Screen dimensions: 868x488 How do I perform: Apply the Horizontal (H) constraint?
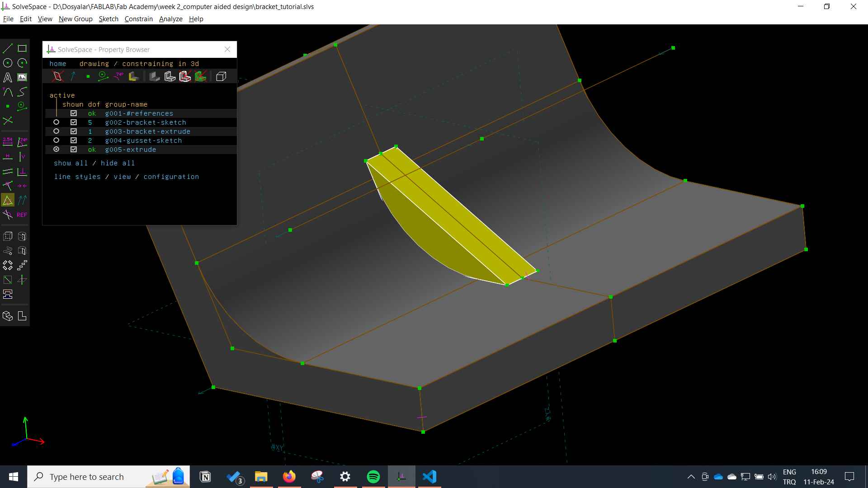(8, 157)
